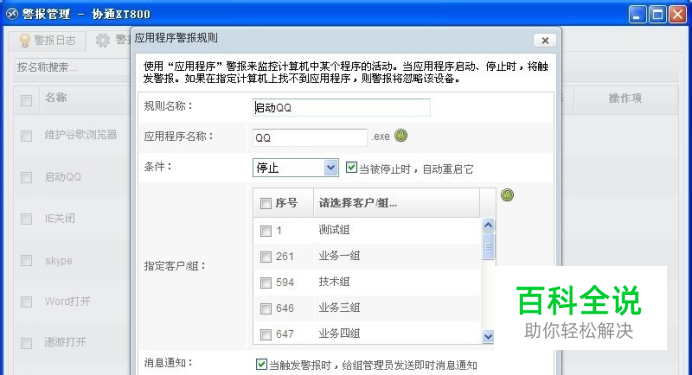Click 维护谷歌浏览器 rule name
Screen dimensions: 692x375
point(81,135)
